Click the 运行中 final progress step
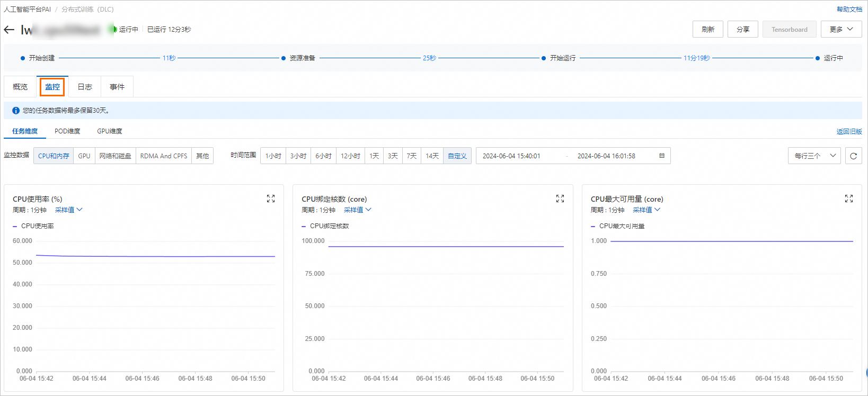Viewport: 868px width, 396px height. pos(829,58)
